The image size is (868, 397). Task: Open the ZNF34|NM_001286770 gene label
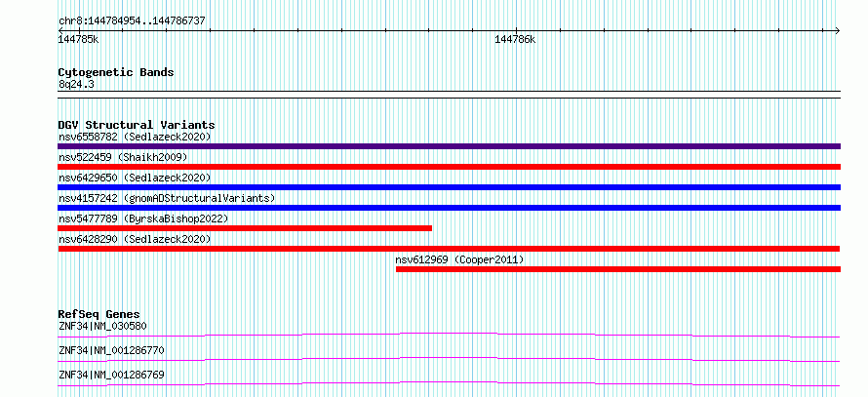tap(111, 350)
